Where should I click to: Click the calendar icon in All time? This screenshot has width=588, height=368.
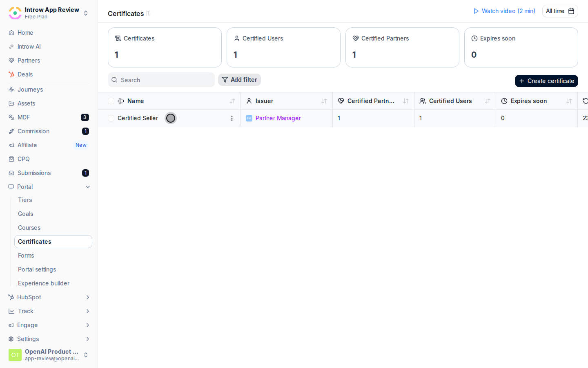571,11
